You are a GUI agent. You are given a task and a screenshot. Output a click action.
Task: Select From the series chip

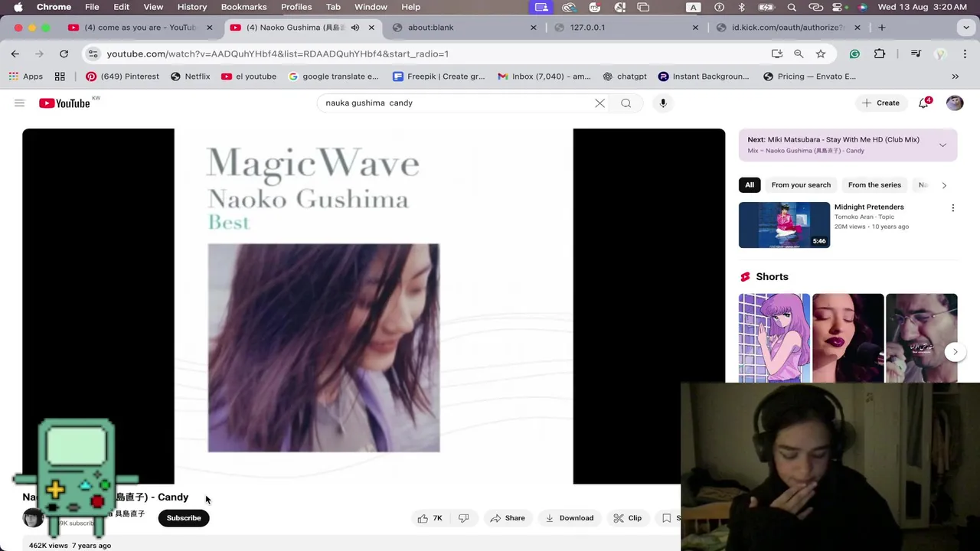point(874,184)
